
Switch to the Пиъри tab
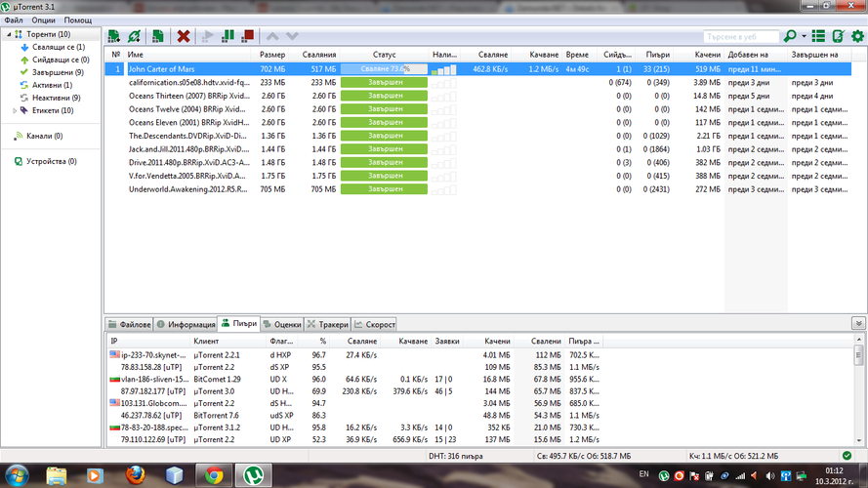(x=239, y=324)
